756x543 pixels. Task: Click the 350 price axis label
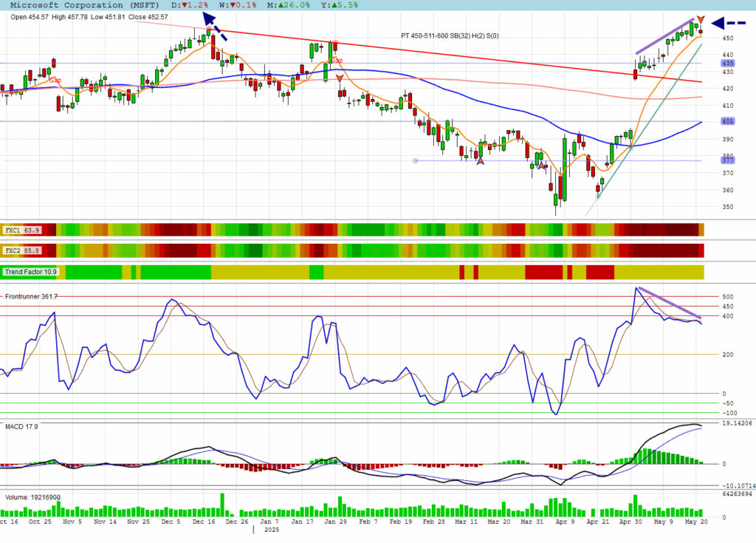point(727,207)
